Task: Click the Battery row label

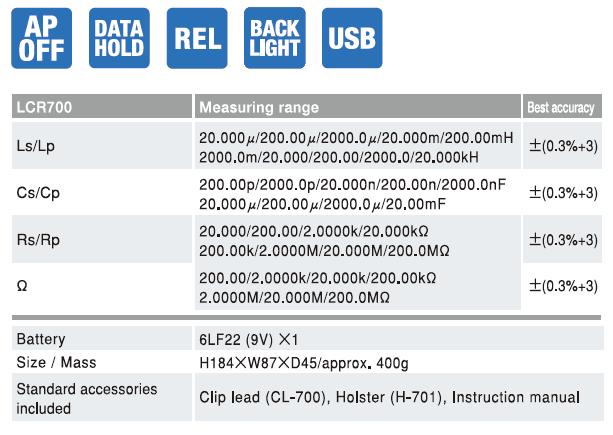Action: [41, 339]
